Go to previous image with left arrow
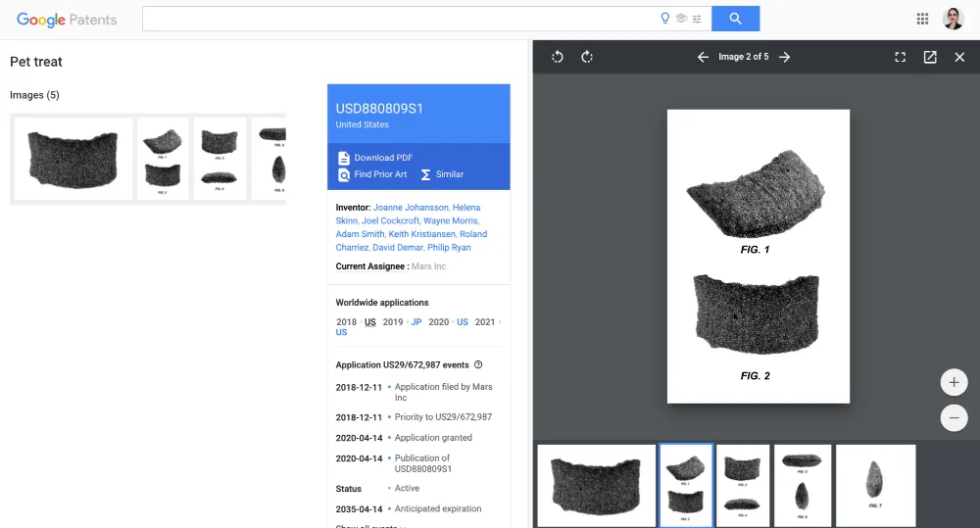Image resolution: width=980 pixels, height=528 pixels. (x=703, y=57)
